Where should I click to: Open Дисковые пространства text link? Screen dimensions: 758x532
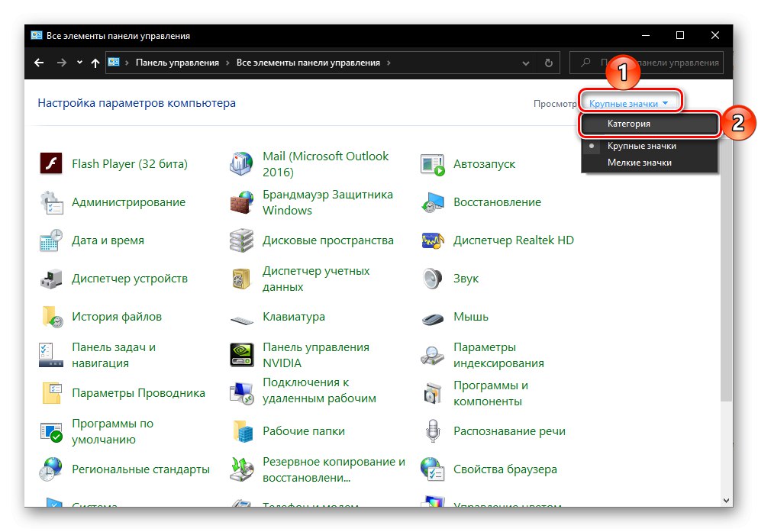click(x=328, y=240)
